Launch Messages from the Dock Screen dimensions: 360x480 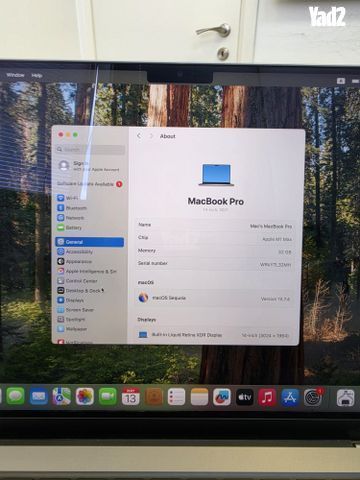click(15, 396)
